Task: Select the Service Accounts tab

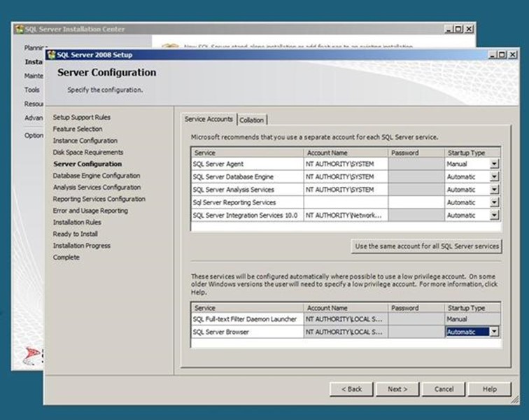Action: coord(209,120)
